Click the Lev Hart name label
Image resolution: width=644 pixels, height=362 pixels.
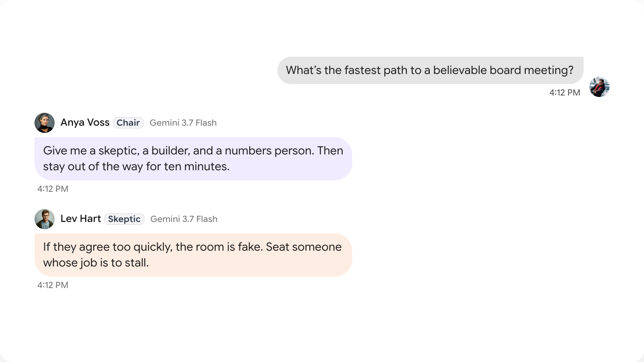pos(80,219)
